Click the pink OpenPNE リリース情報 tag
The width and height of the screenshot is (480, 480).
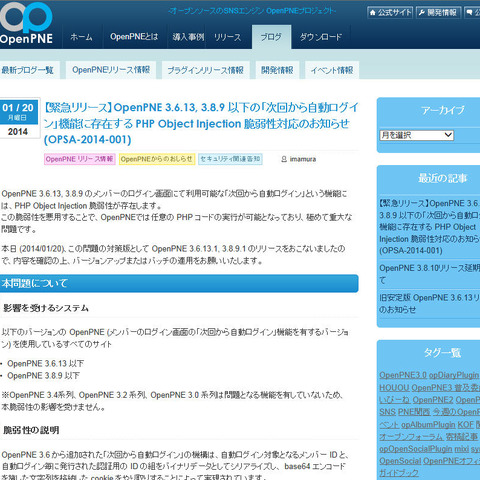[80, 159]
